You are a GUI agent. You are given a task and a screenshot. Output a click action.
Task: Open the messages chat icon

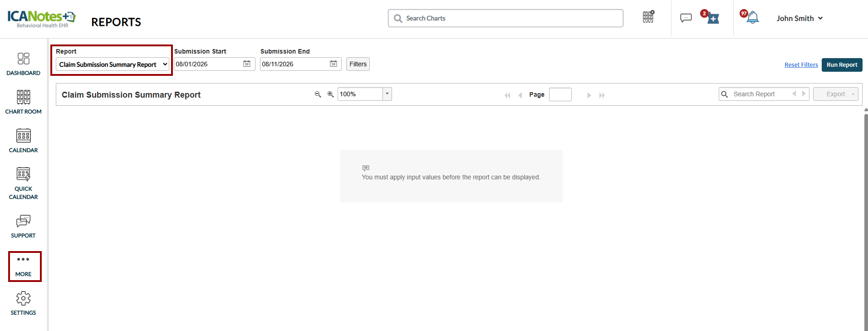tap(686, 18)
